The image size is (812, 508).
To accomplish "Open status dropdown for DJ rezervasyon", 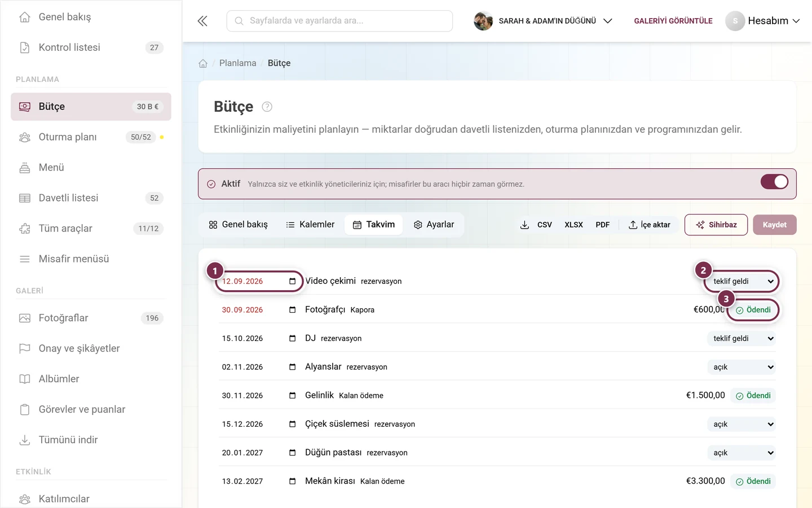I will [x=742, y=338].
